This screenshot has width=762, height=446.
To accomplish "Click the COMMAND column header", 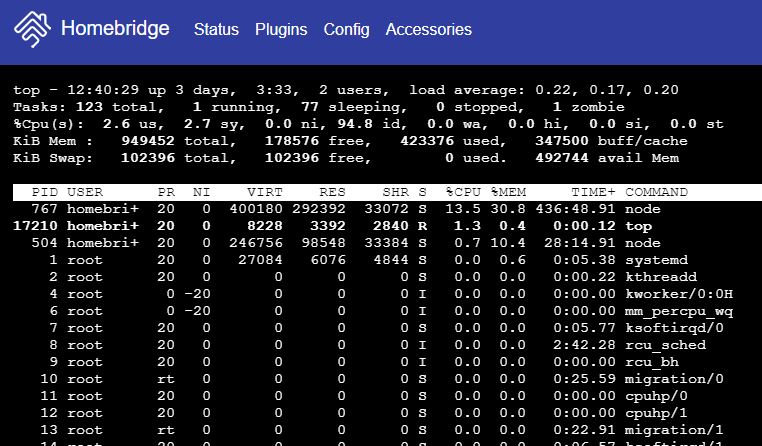I will point(657,192).
